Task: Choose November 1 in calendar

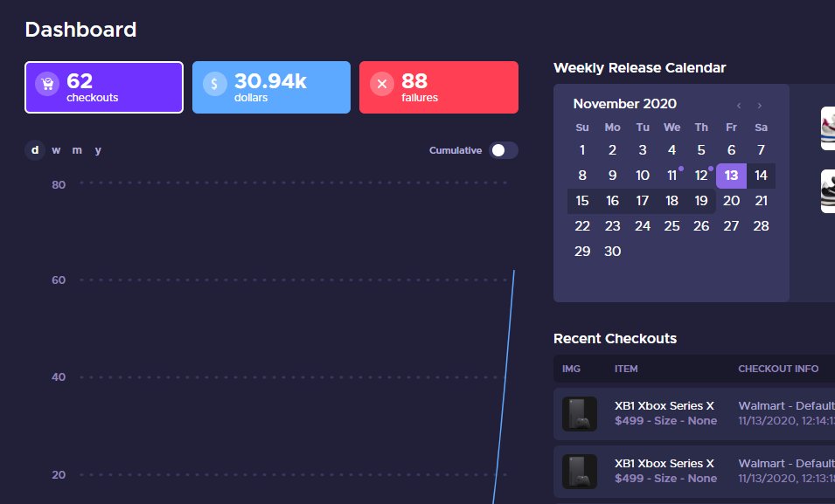Action: tap(582, 150)
